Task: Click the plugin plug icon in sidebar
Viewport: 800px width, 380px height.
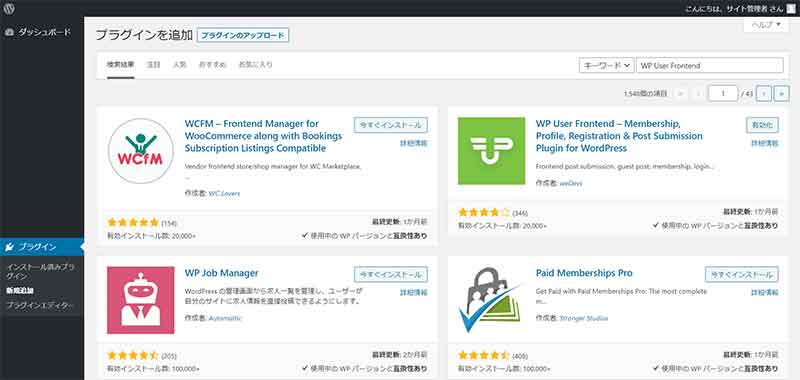Action: point(9,247)
